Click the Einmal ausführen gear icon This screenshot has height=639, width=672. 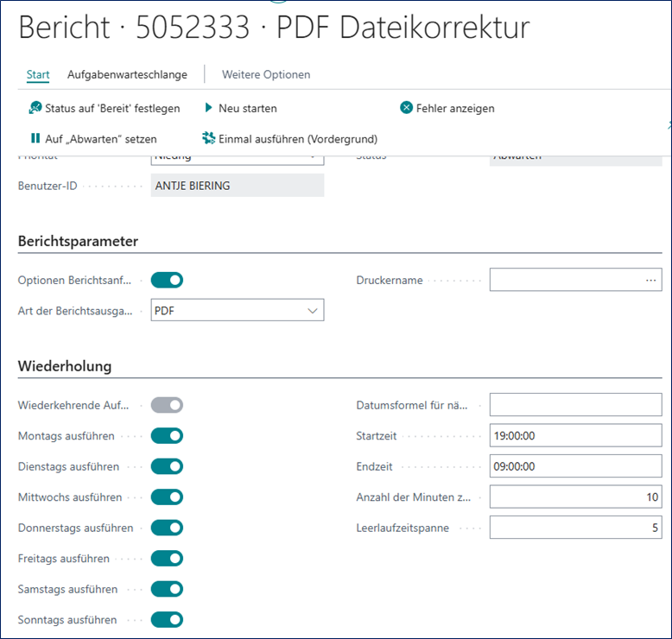pos(209,138)
